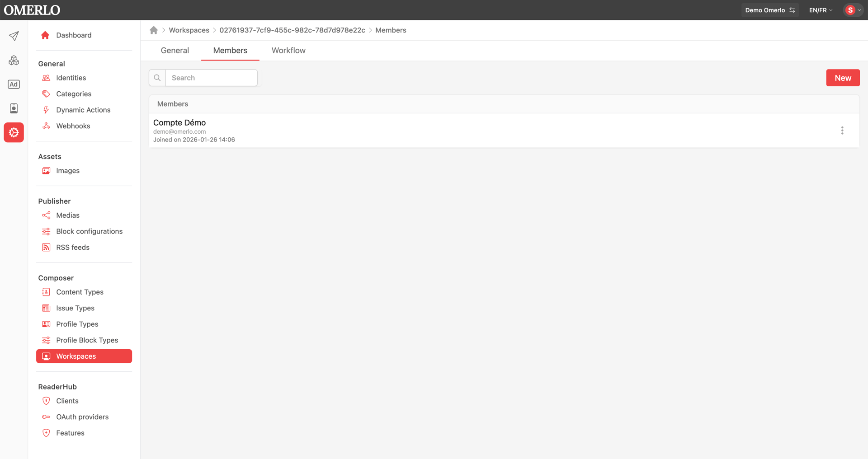Image resolution: width=868 pixels, height=459 pixels.
Task: Click the Members breadcrumb item
Action: point(391,30)
